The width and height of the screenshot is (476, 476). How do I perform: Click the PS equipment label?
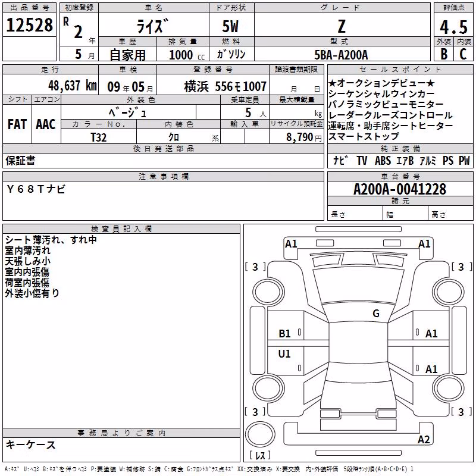tap(448, 160)
